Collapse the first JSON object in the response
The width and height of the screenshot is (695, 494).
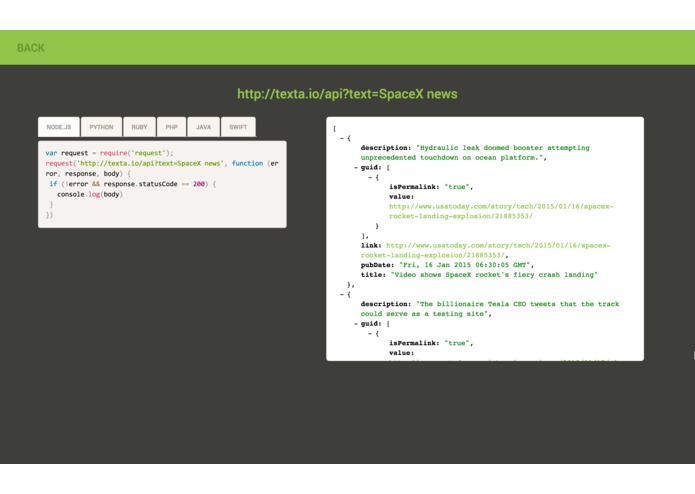(x=342, y=138)
